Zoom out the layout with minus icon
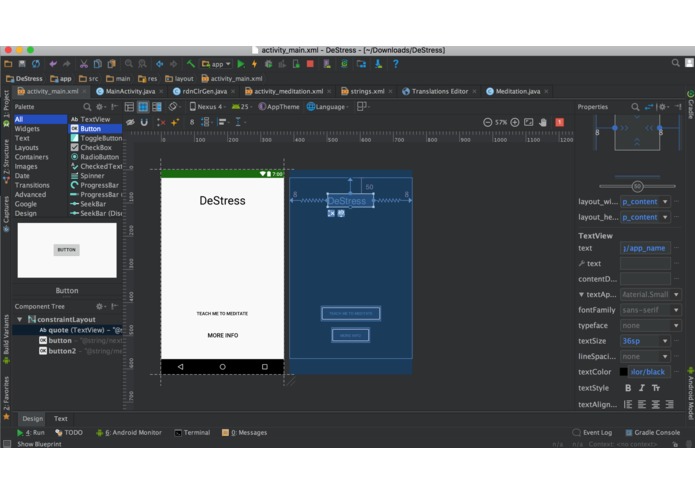 [487, 122]
